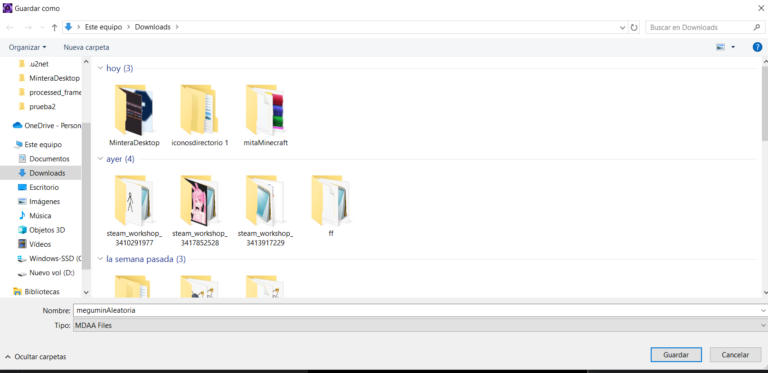768x373 pixels.
Task: Select folder steam_workshop_3413917229
Action: point(265,210)
